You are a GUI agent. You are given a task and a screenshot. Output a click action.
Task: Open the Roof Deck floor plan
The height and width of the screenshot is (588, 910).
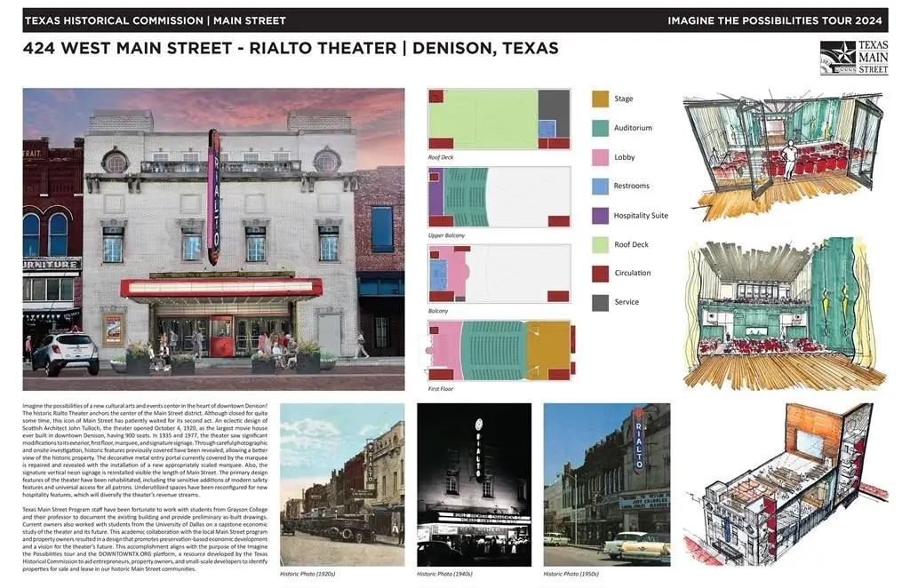pyautogui.click(x=499, y=118)
